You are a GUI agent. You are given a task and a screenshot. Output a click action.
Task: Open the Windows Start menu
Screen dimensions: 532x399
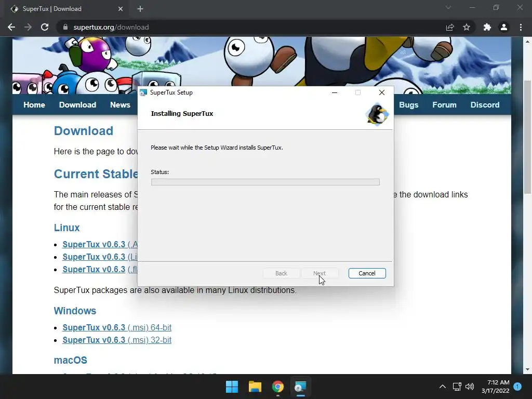coord(232,387)
